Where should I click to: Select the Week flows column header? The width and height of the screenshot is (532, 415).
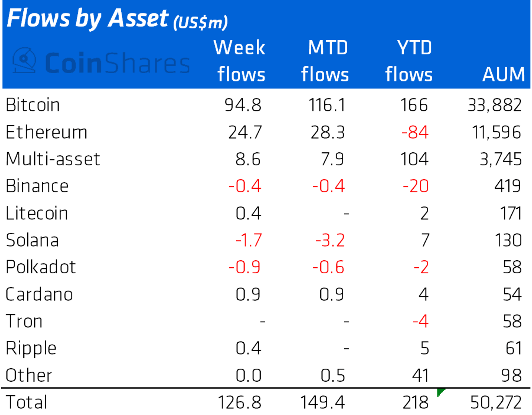240,60
